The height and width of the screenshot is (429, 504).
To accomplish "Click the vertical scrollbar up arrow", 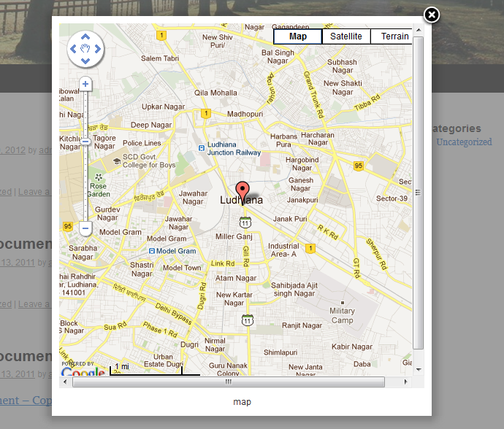I will pos(419,30).
